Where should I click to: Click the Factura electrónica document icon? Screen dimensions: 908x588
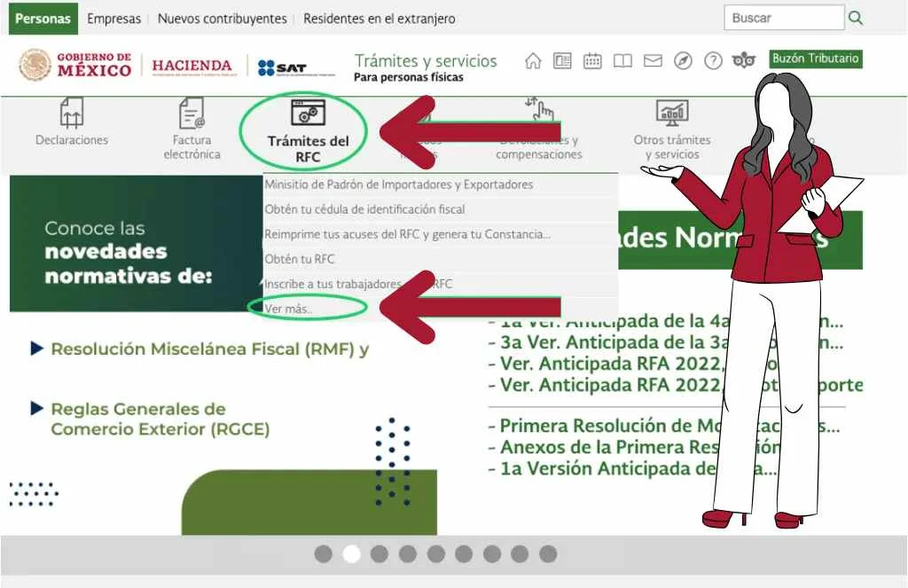click(x=192, y=113)
